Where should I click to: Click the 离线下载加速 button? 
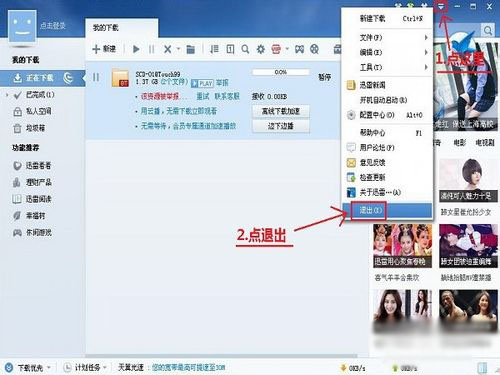[281, 111]
